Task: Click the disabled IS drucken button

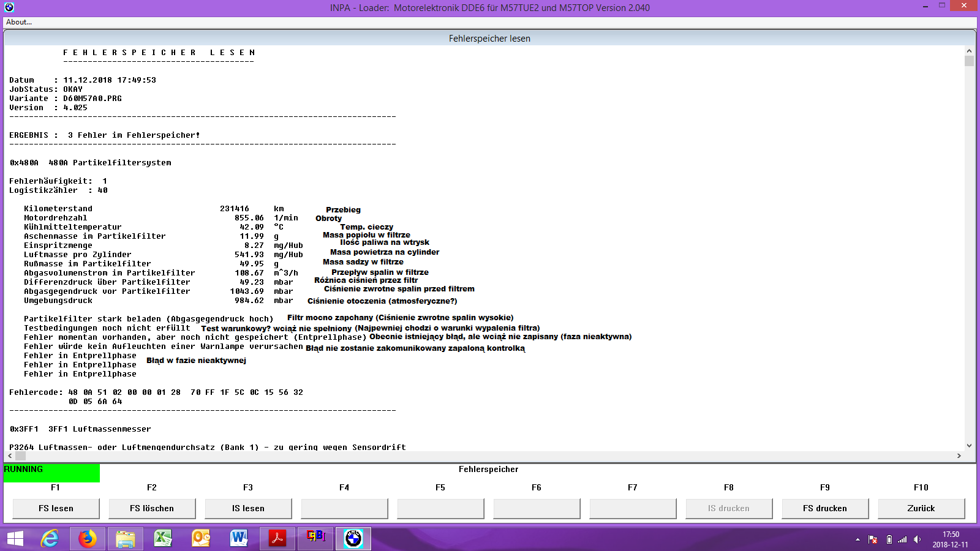Action: [x=729, y=508]
